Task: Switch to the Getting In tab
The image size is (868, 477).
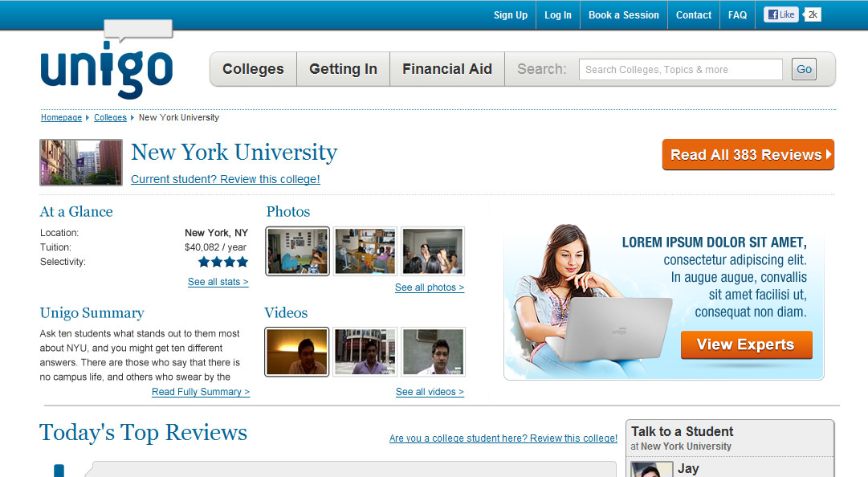Action: click(343, 69)
